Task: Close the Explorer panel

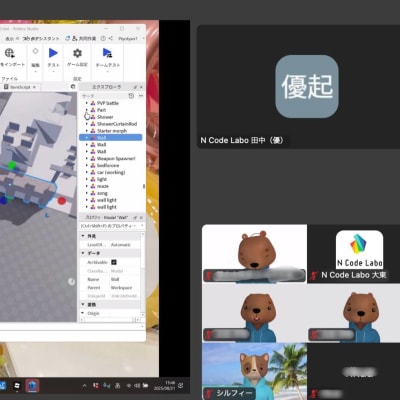Action: 141,87
